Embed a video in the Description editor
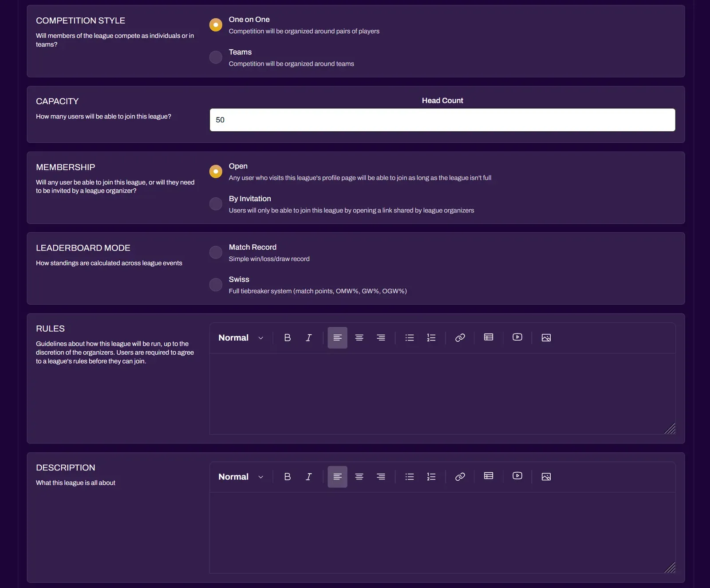 click(517, 477)
